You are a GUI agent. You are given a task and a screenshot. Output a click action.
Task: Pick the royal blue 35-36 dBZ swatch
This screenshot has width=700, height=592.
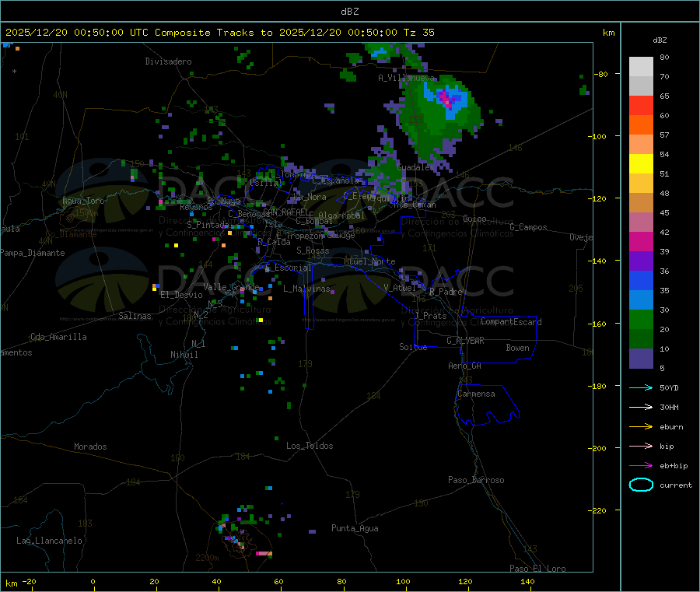(x=641, y=280)
